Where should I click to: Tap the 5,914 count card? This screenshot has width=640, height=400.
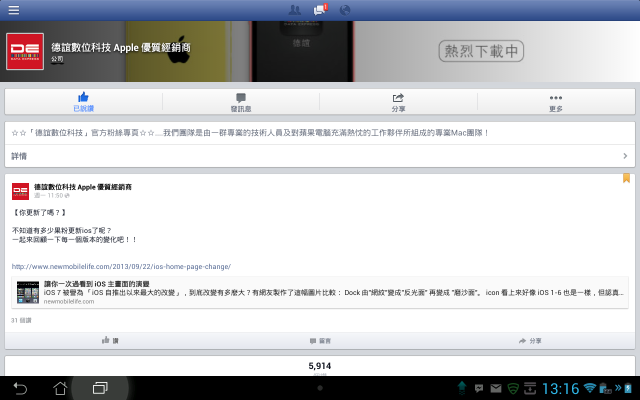(x=320, y=366)
